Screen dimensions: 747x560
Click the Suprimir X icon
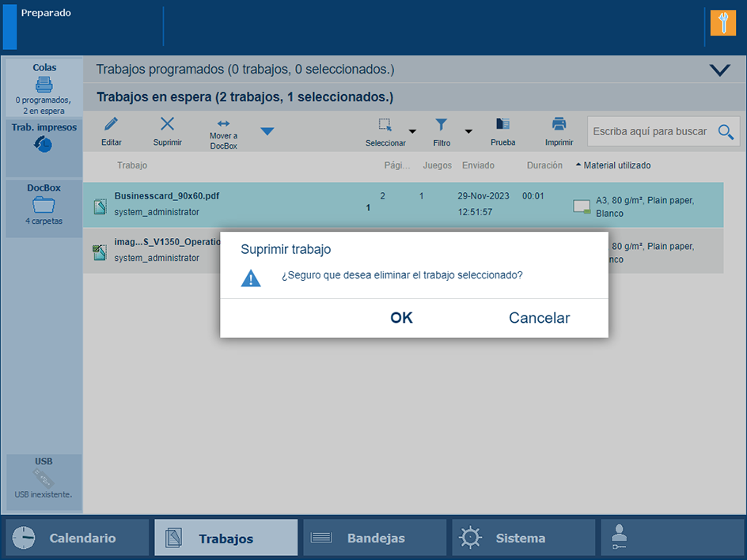coord(168,124)
